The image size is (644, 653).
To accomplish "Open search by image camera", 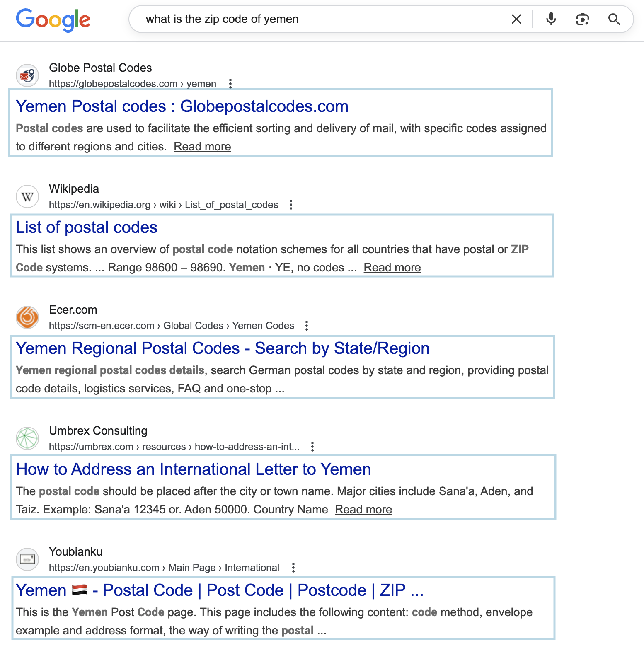I will pos(582,19).
